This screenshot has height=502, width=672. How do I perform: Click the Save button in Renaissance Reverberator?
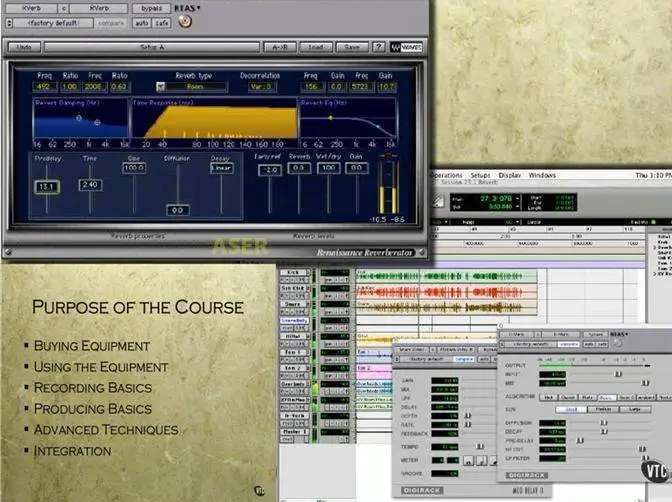[x=352, y=47]
